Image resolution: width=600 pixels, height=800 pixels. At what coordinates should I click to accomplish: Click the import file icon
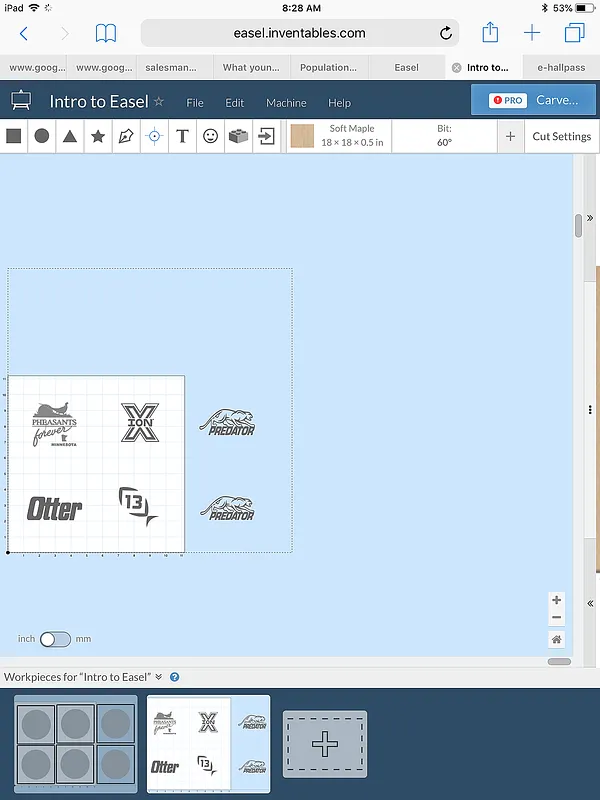(x=266, y=137)
